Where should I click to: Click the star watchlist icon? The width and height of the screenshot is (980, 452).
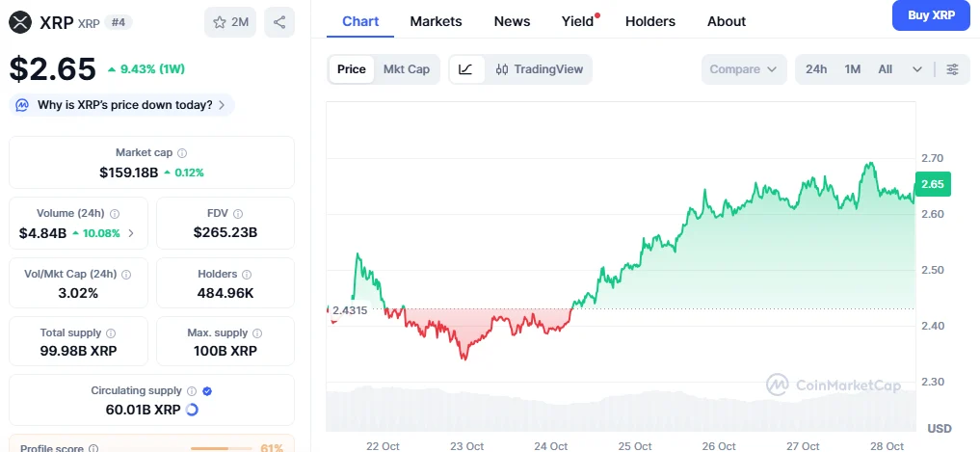click(x=220, y=22)
